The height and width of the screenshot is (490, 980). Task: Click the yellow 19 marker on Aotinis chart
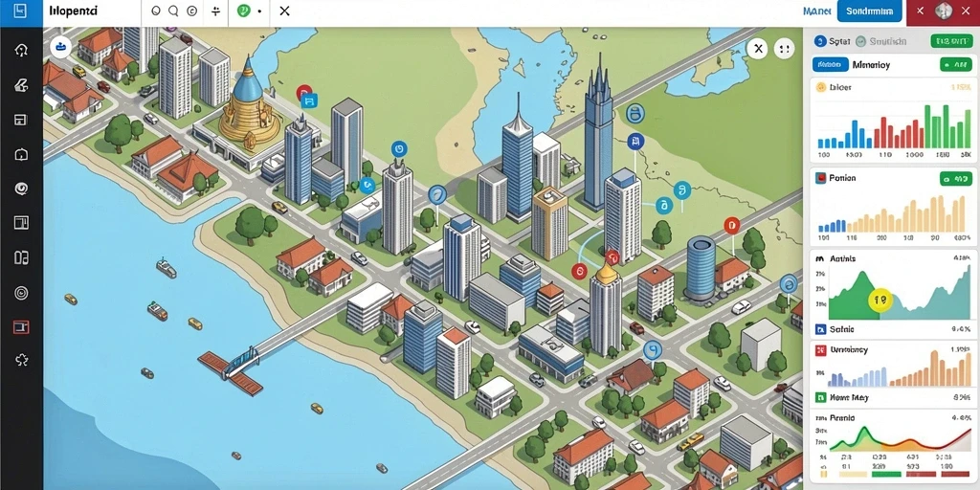tap(880, 301)
